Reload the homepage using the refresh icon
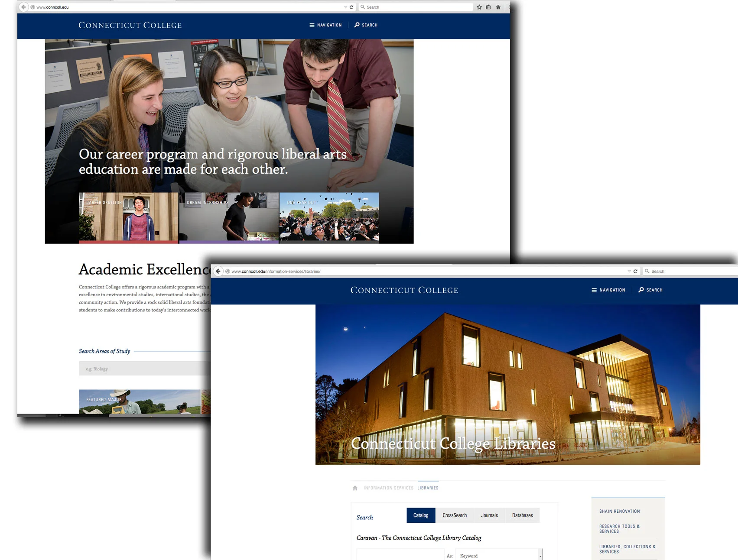Screen dimensions: 738x560 click(351, 7)
